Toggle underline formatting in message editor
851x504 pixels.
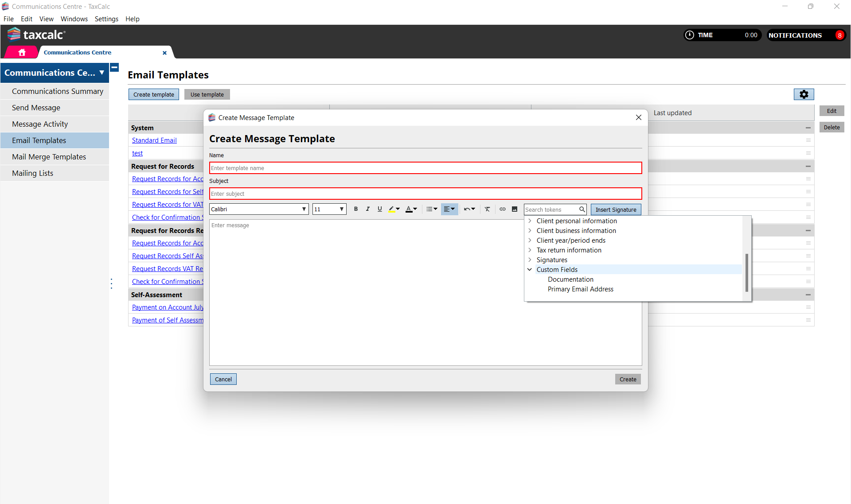[x=379, y=209]
